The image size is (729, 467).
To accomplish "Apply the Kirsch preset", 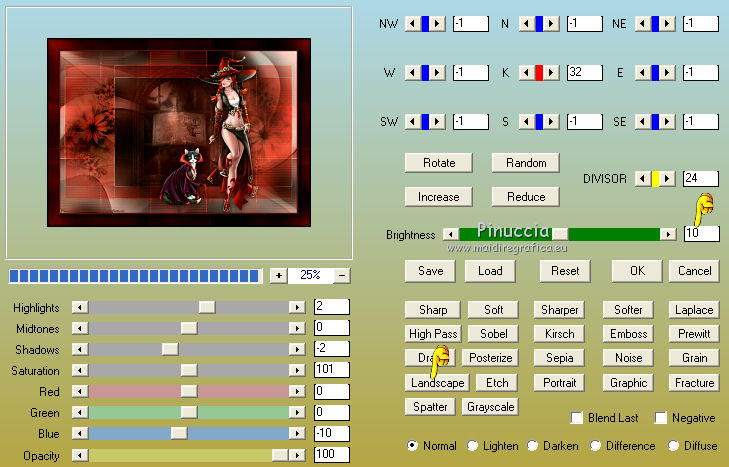I will click(559, 334).
